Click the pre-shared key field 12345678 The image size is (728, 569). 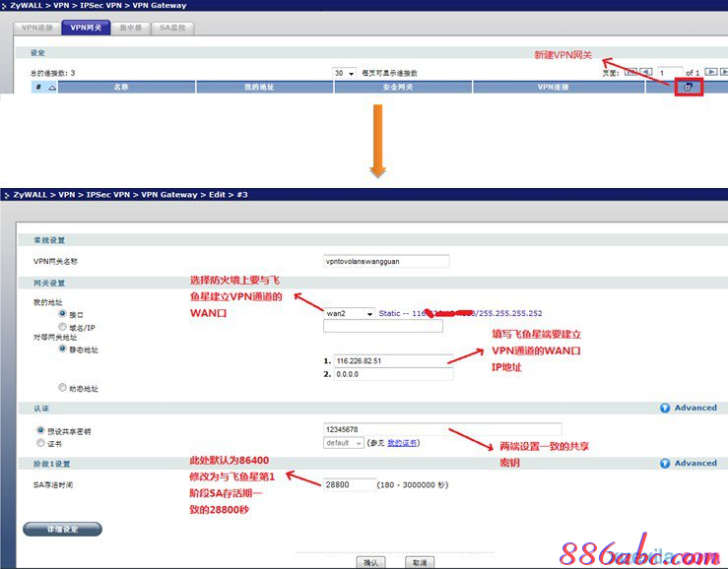coord(442,429)
